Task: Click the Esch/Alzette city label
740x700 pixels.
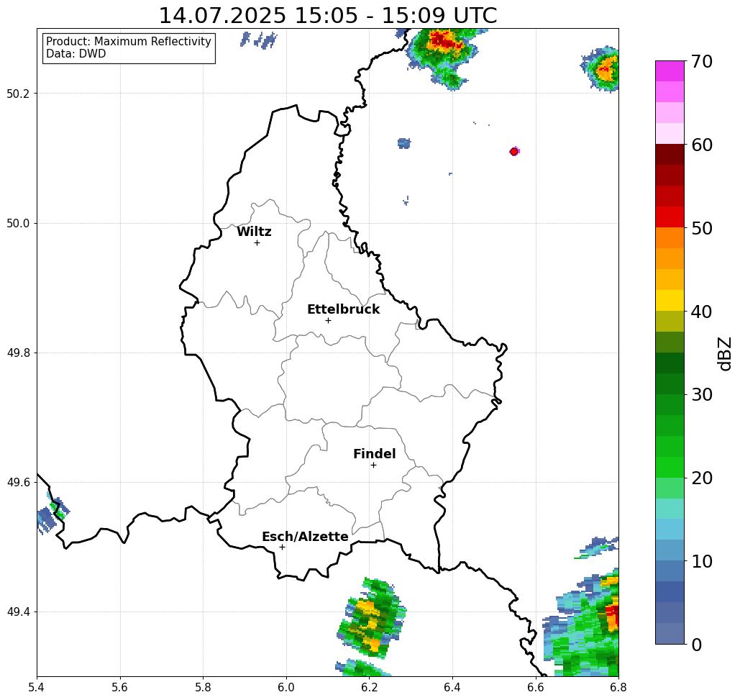Action: [305, 537]
